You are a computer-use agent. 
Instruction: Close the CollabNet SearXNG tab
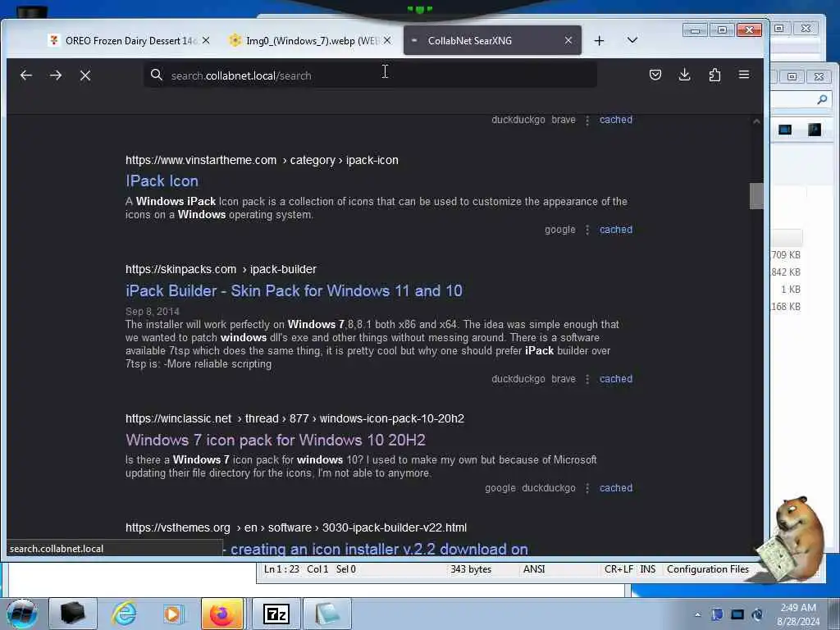(x=568, y=40)
